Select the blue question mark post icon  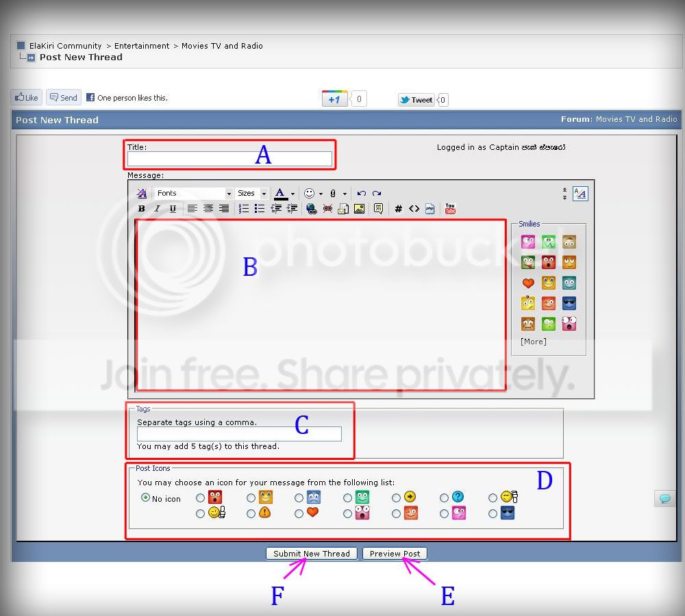tap(445, 498)
